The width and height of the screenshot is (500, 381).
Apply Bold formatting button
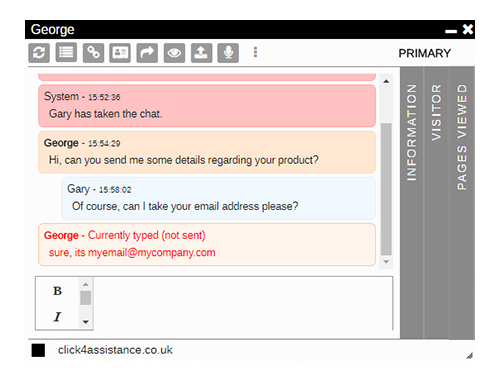(x=57, y=291)
